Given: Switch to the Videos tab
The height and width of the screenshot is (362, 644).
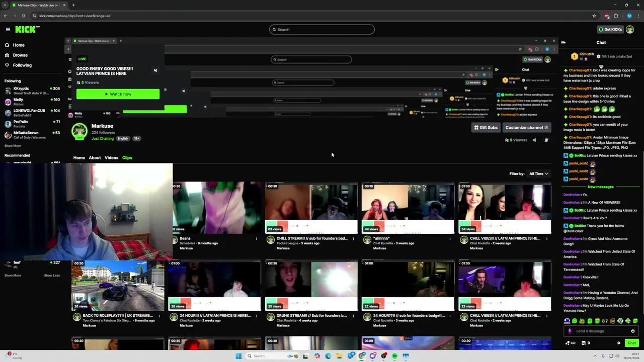Looking at the screenshot, I should (x=111, y=158).
